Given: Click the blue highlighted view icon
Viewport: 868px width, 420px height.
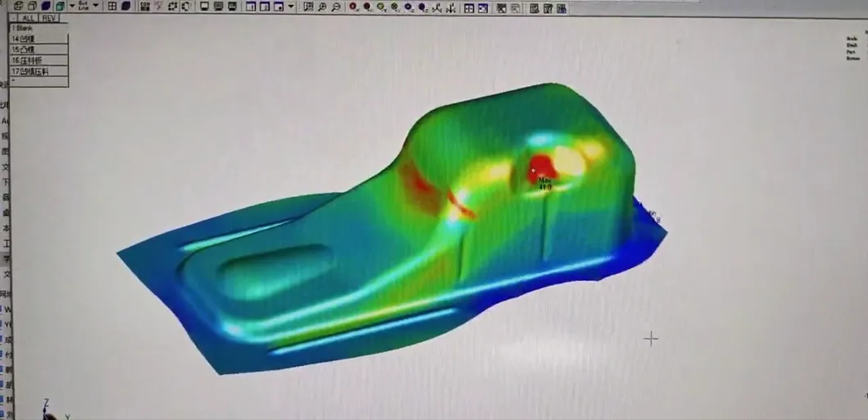Looking at the screenshot, I should coord(482,7).
